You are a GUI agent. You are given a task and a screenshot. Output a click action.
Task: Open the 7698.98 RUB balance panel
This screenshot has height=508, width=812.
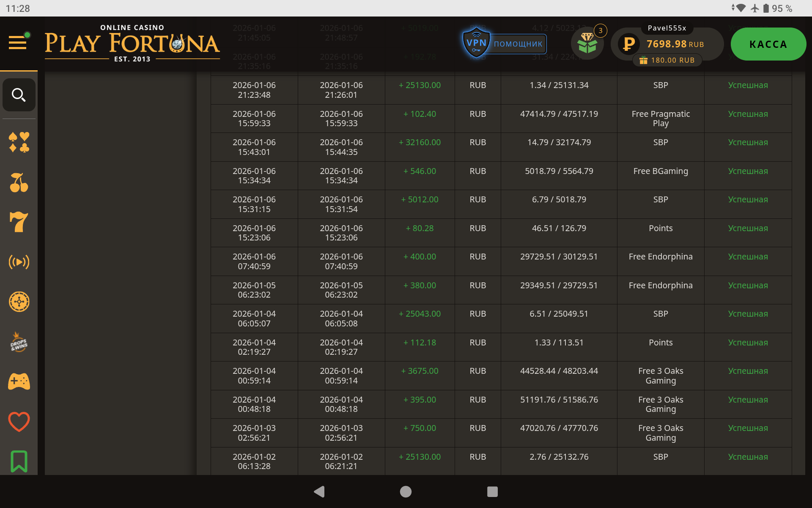pos(667,44)
